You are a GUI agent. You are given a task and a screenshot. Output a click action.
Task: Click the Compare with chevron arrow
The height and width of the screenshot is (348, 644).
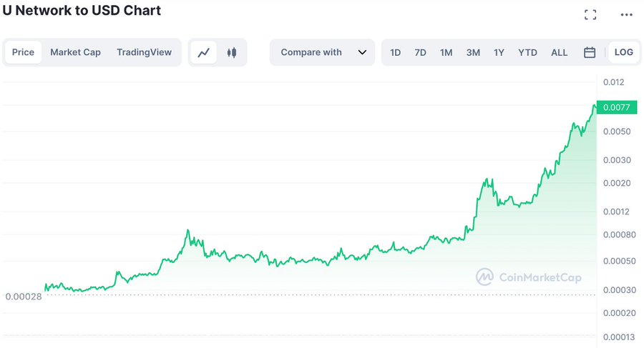(x=362, y=53)
